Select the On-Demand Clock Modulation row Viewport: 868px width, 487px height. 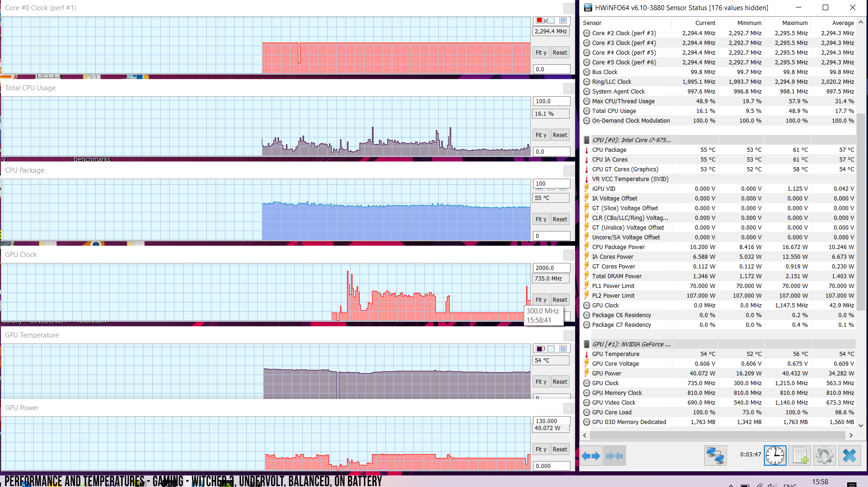tap(718, 120)
